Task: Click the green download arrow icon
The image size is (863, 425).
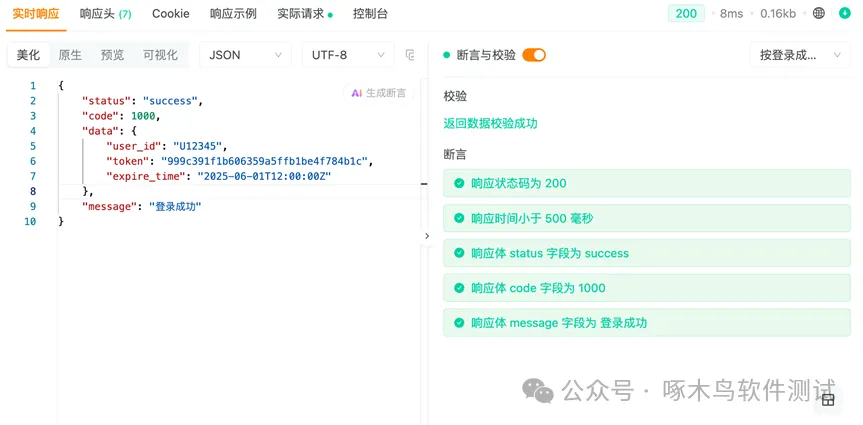Action: coord(845,14)
